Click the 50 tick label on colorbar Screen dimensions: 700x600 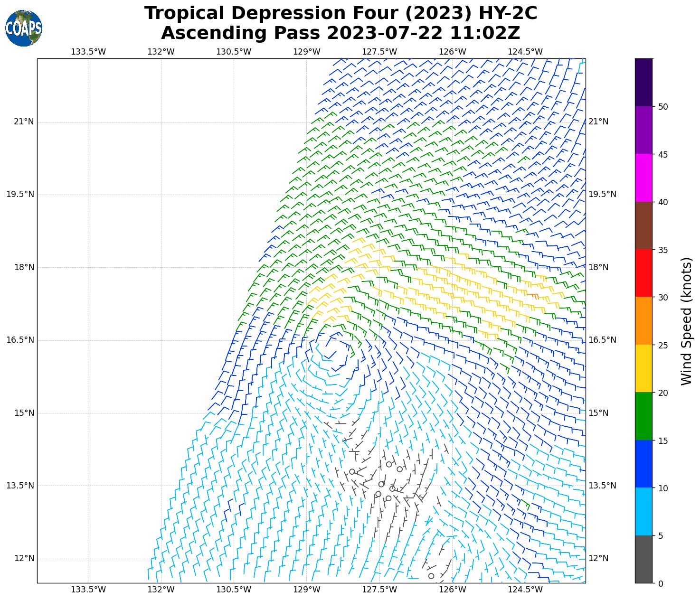tap(663, 107)
